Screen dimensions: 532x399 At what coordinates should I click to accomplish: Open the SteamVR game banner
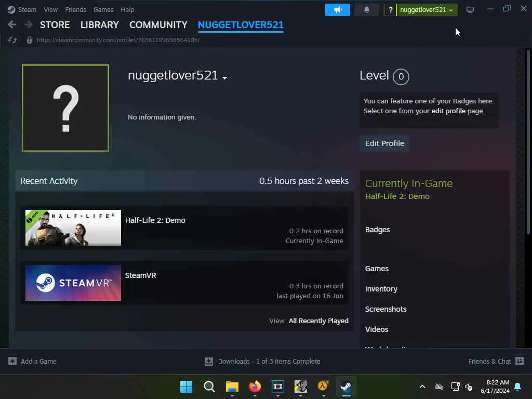73,283
